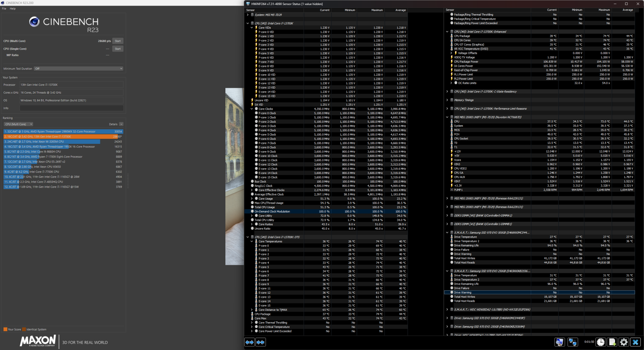Open HWiNFO system summary monitor icon
This screenshot has height=350, width=644.
559,342
